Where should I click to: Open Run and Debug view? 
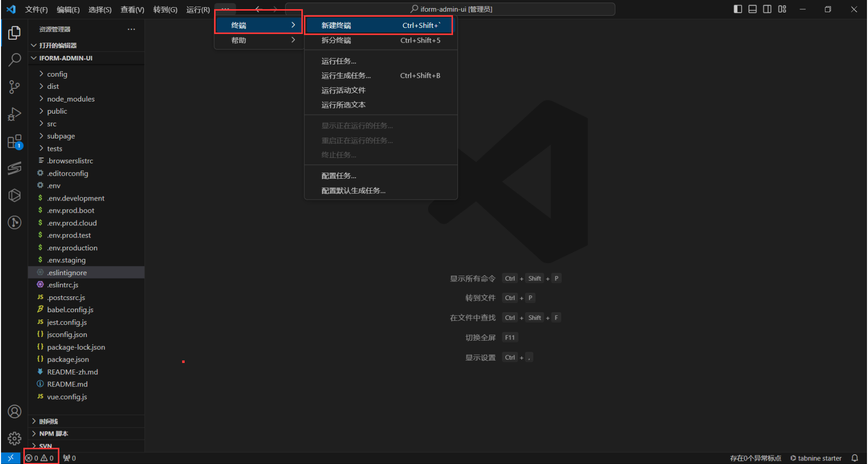15,115
